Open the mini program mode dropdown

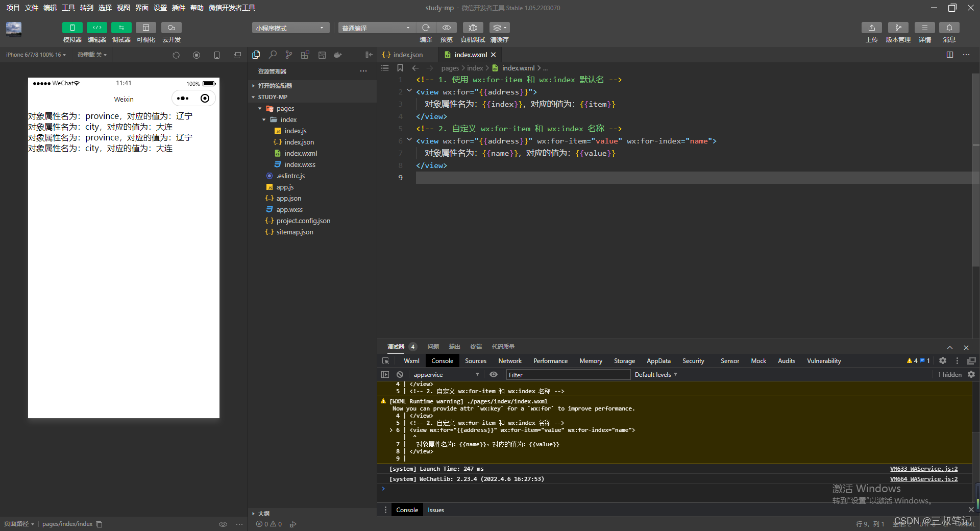[x=290, y=28]
